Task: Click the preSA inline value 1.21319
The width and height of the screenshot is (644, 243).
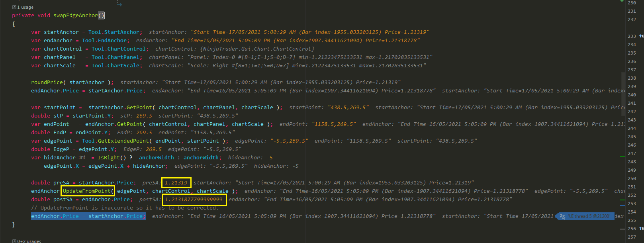Action: coord(176,183)
